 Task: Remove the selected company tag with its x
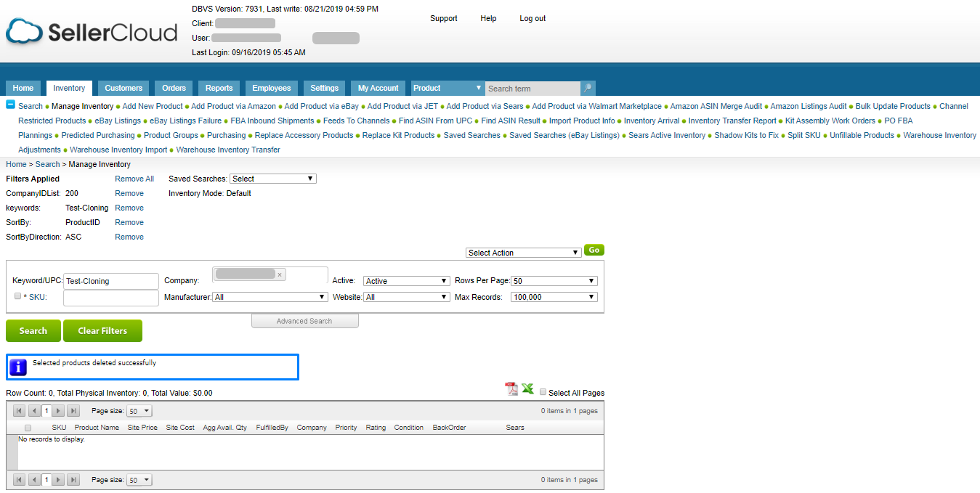pos(280,274)
